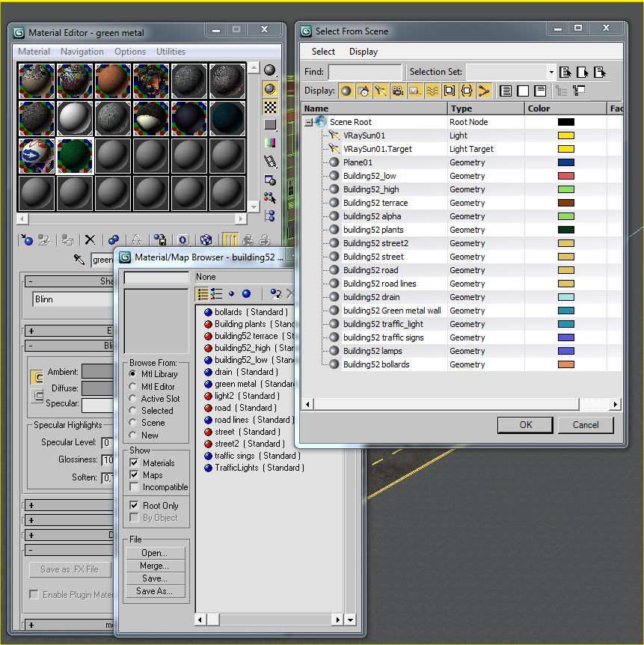644x645 pixels.
Task: Toggle Display Shapes filter icon
Action: coord(364,91)
